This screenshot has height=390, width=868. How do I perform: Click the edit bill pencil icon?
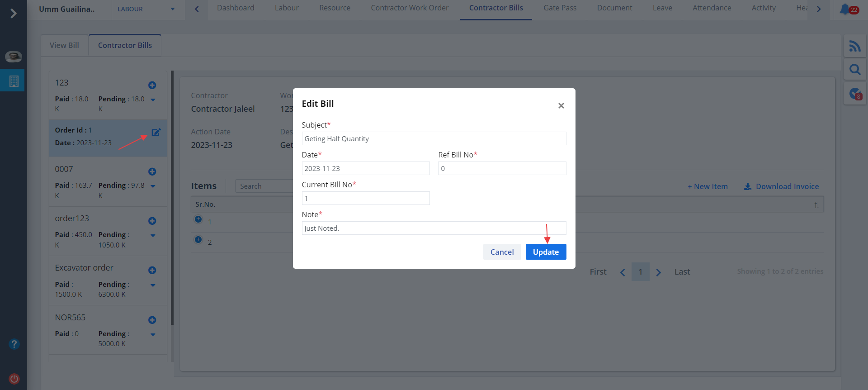click(x=156, y=133)
